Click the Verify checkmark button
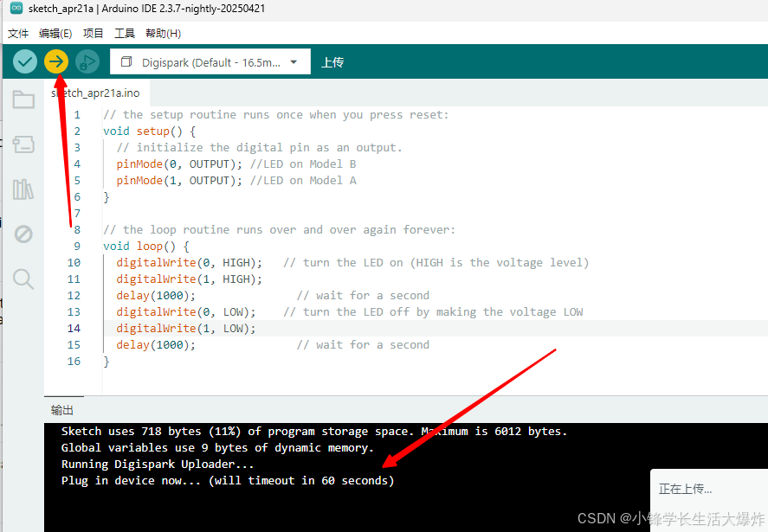 coord(25,61)
